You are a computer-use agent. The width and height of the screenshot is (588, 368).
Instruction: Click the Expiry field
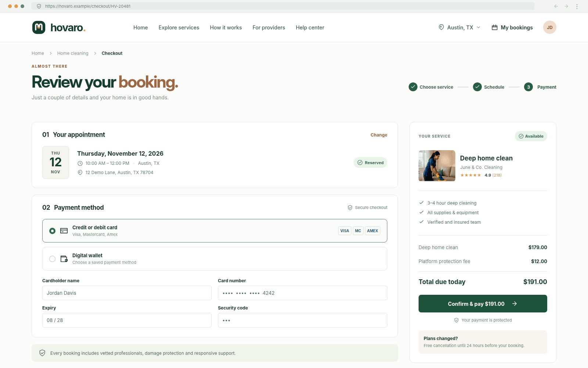(127, 320)
